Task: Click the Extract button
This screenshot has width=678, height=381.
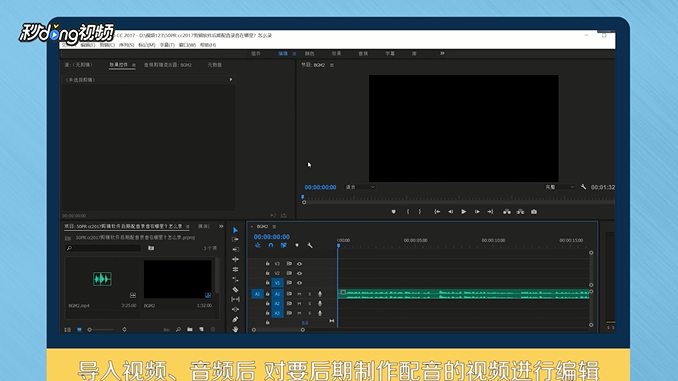Action: pos(520,211)
